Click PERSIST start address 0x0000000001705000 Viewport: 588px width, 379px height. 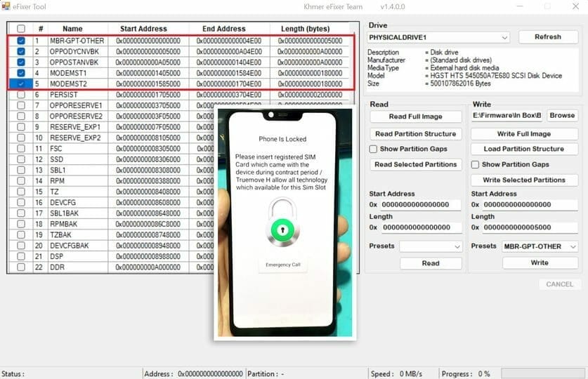(148, 95)
